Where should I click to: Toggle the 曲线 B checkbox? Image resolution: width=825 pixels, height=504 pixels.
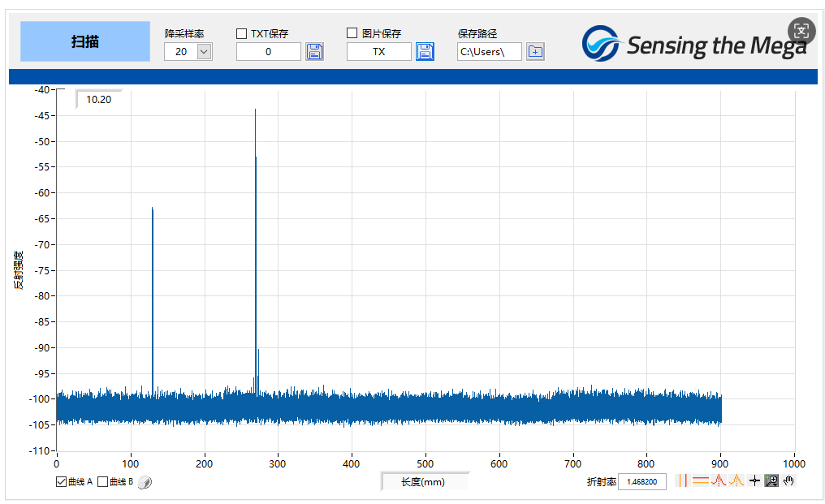pyautogui.click(x=102, y=481)
